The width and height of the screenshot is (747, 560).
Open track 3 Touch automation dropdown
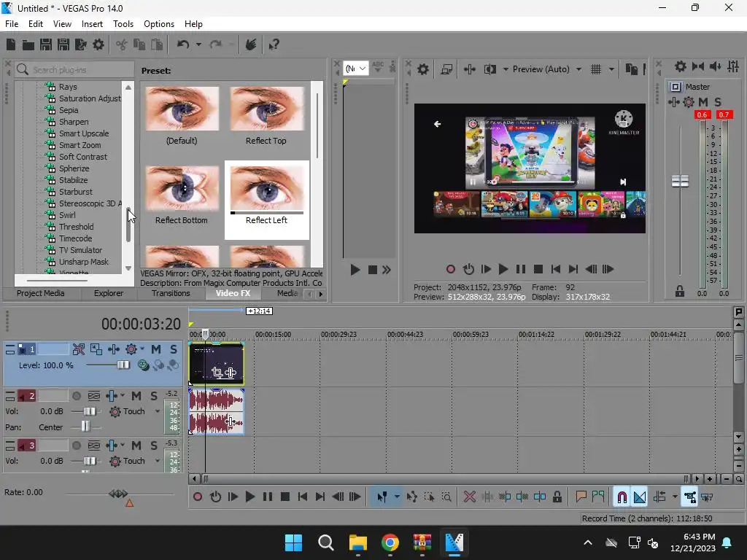pos(158,461)
